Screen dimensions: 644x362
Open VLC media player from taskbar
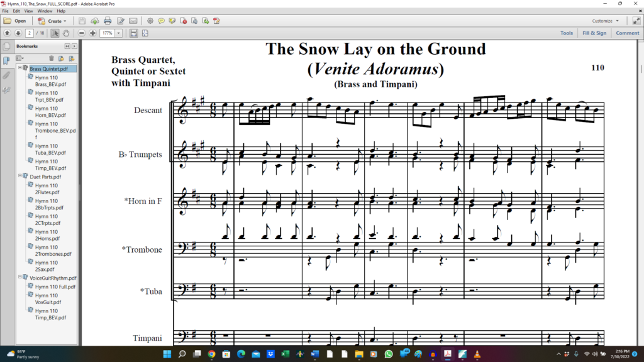pos(477,354)
